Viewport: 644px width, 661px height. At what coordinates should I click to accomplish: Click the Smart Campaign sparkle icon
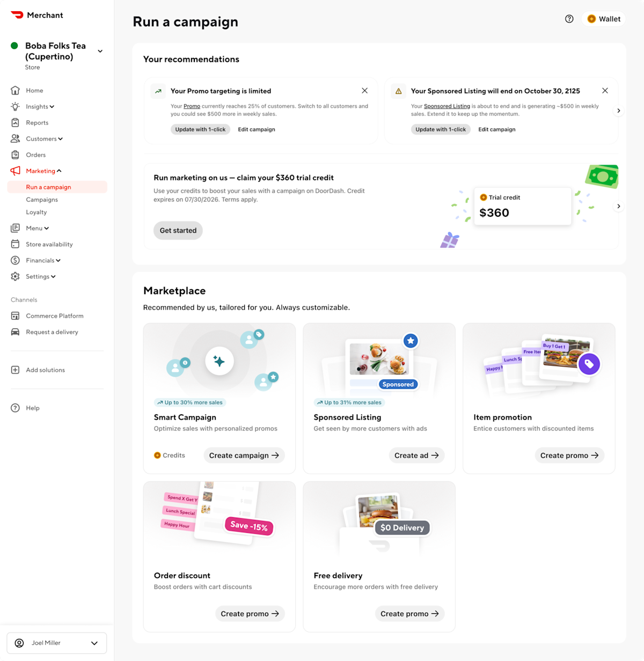219,361
